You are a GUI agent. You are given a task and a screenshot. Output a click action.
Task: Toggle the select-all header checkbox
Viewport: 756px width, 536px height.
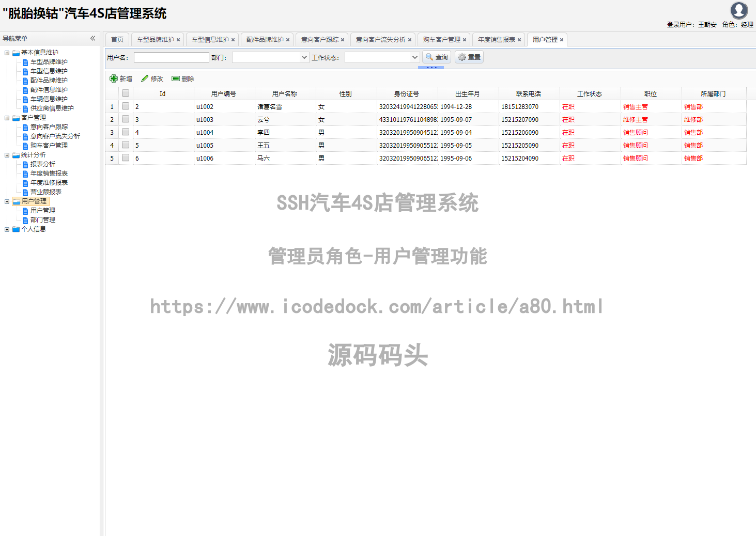tap(126, 93)
